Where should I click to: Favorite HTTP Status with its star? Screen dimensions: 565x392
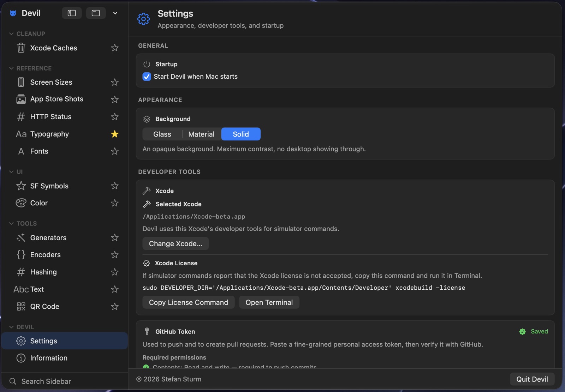pyautogui.click(x=115, y=117)
